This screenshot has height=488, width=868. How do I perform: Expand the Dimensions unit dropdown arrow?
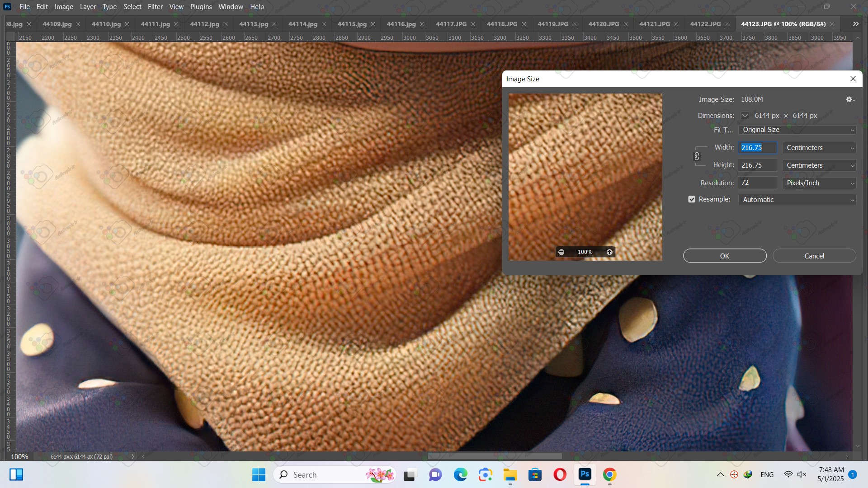745,116
